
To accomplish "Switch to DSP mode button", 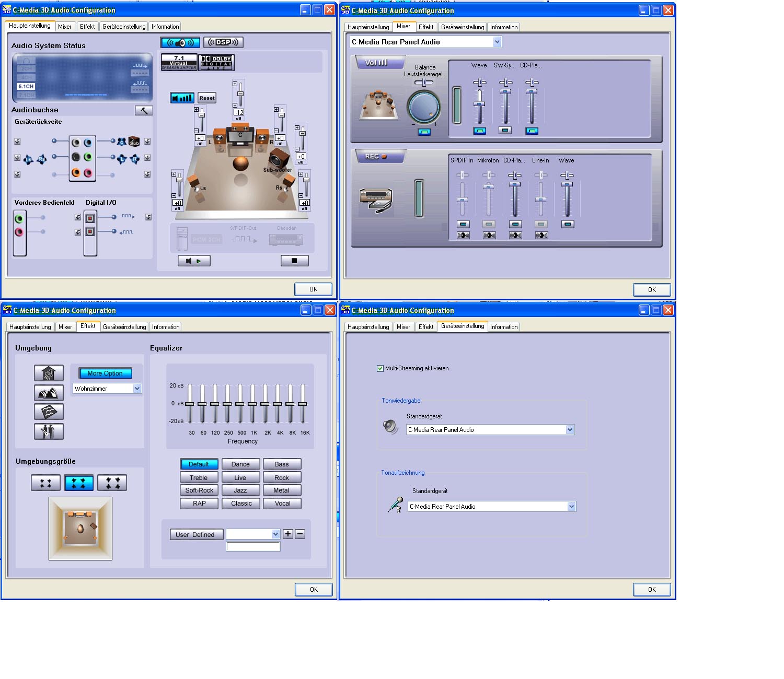I will click(x=223, y=42).
